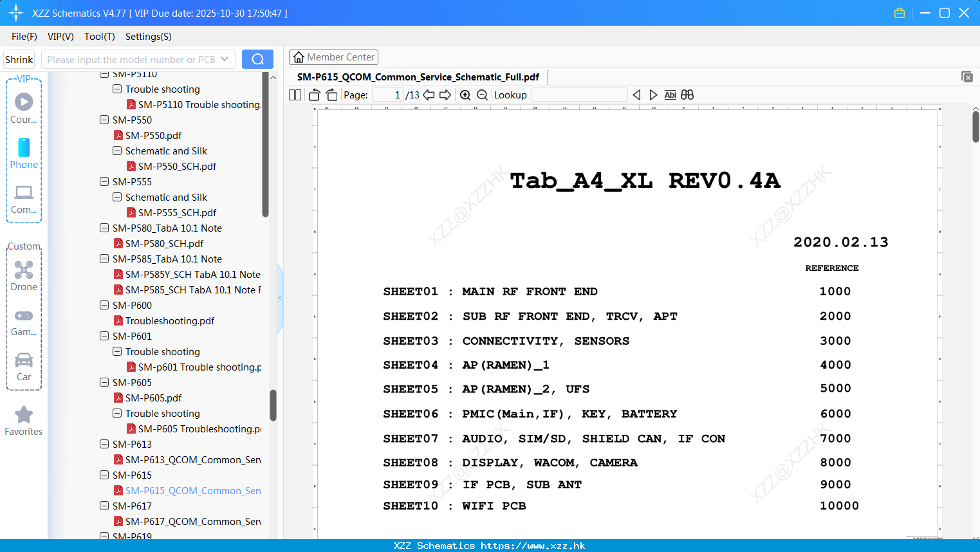The width and height of the screenshot is (980, 552).
Task: Collapse SM-P585_TabA 10.1 Note node
Action: 104,259
